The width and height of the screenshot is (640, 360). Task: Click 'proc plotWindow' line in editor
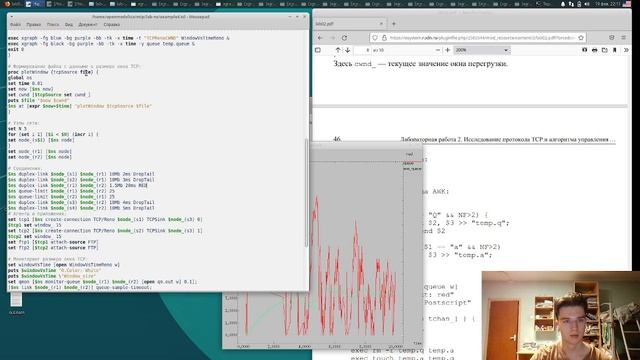(x=53, y=72)
